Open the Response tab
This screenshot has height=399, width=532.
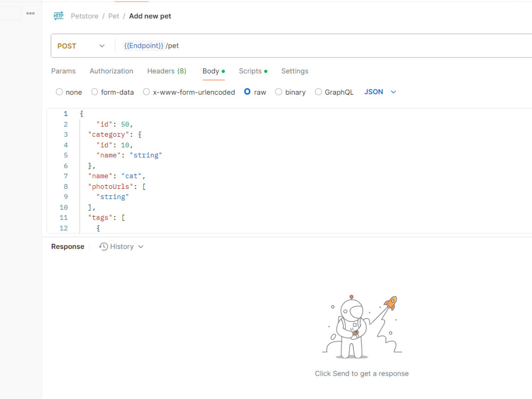click(68, 247)
